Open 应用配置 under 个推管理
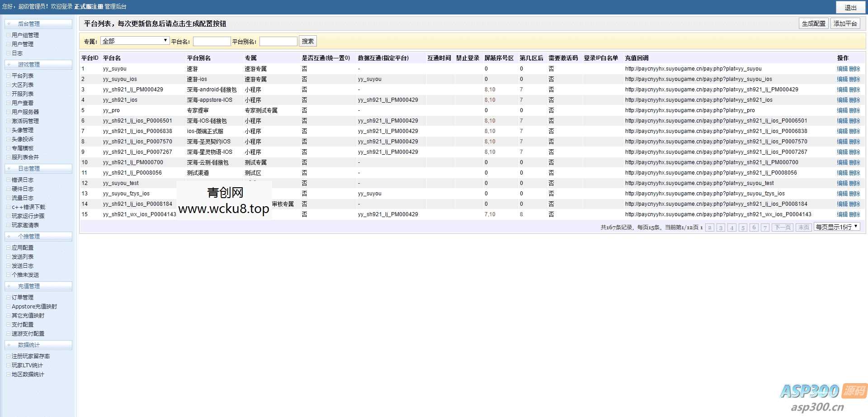 pos(22,247)
